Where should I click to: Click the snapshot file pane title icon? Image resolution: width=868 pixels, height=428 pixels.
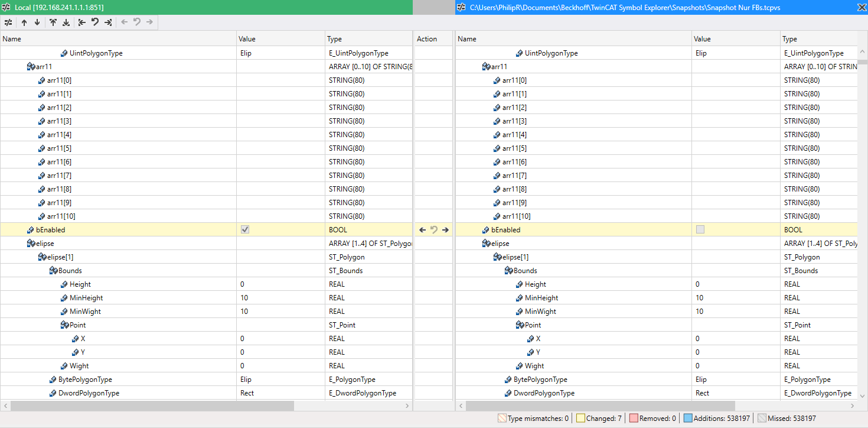462,7
